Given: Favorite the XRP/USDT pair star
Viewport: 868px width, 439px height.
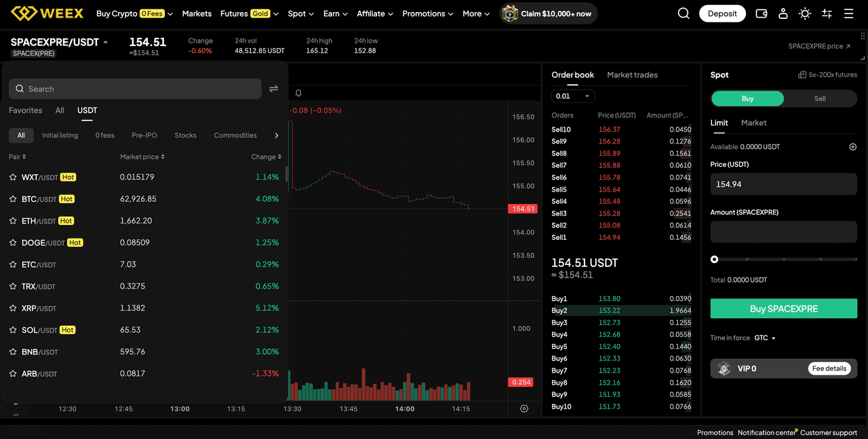Looking at the screenshot, I should (x=13, y=308).
